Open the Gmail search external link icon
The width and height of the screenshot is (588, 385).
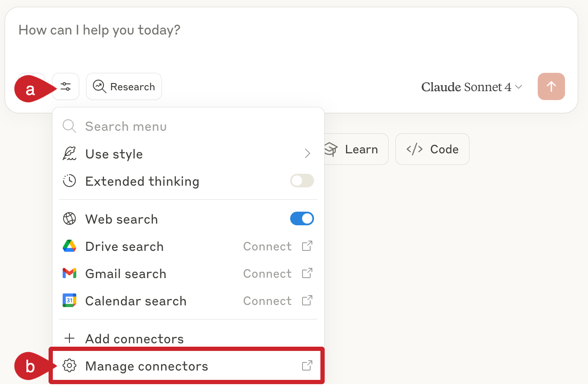tap(307, 273)
